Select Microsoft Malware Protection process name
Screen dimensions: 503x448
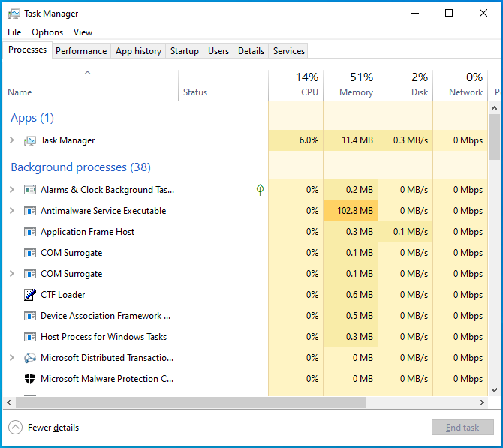[x=107, y=379]
